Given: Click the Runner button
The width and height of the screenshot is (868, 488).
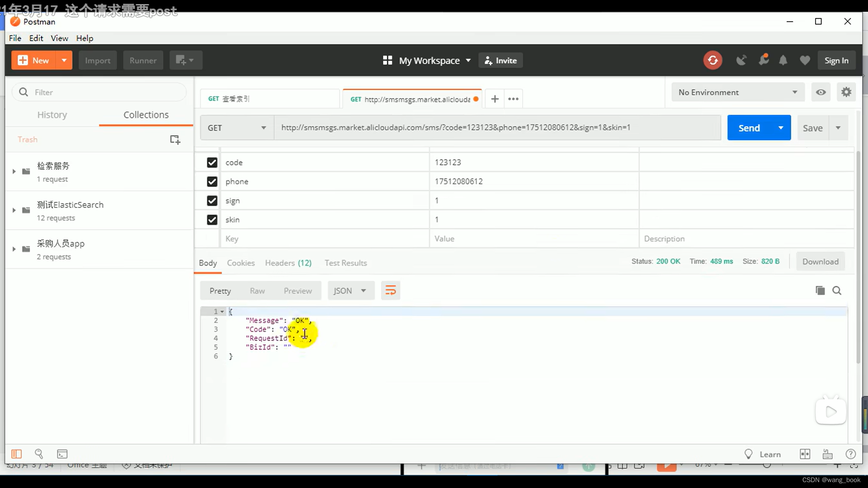Looking at the screenshot, I should 143,60.
